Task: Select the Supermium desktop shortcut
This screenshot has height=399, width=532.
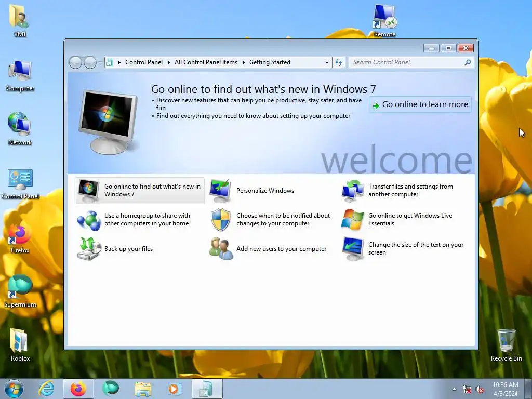Action: pos(20,291)
